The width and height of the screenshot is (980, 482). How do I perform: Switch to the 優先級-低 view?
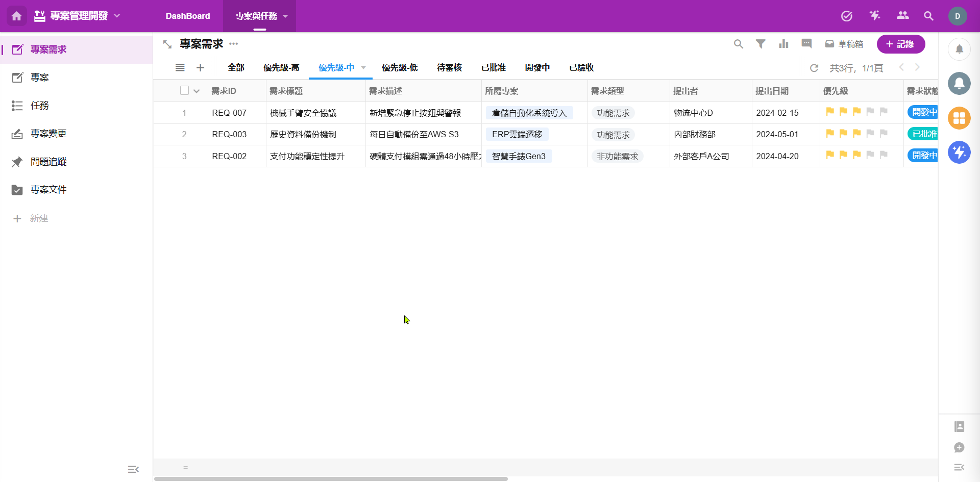click(x=400, y=67)
